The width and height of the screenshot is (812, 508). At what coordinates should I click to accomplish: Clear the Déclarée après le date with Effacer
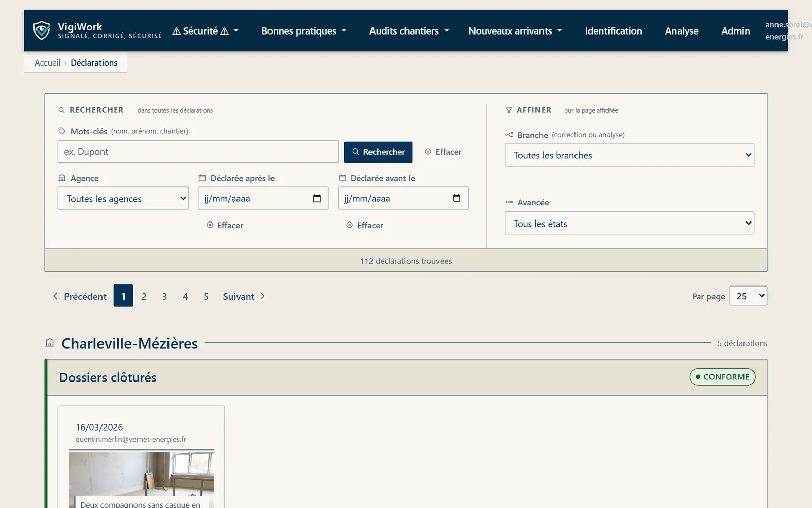(x=225, y=225)
